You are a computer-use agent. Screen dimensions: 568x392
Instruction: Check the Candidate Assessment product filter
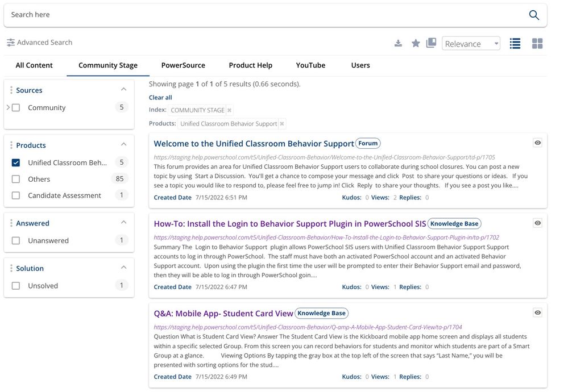(x=16, y=195)
